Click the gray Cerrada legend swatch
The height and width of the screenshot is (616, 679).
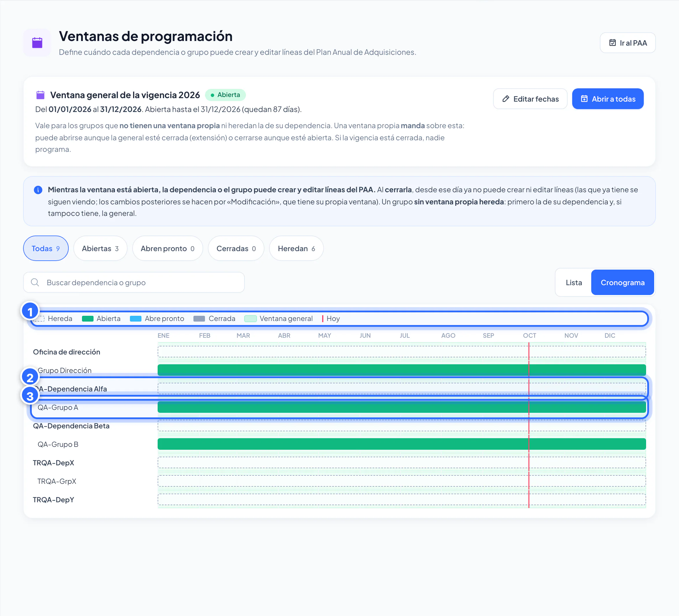pyautogui.click(x=199, y=319)
